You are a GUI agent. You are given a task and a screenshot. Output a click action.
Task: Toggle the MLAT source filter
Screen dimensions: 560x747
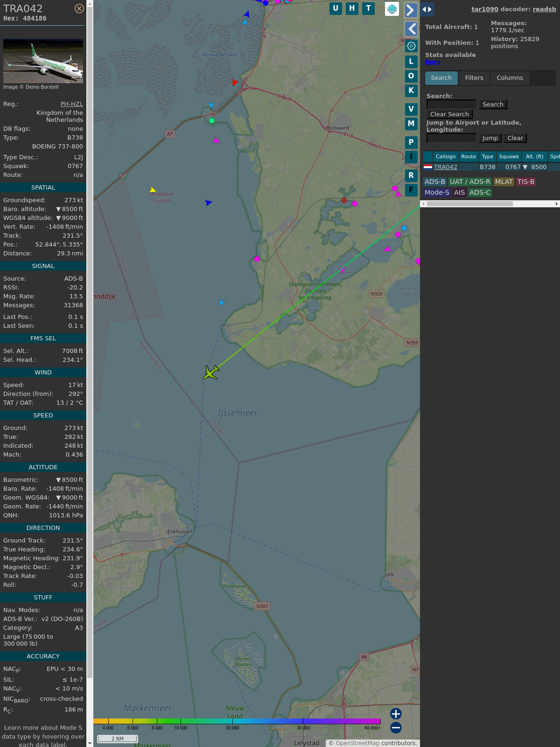coord(504,182)
